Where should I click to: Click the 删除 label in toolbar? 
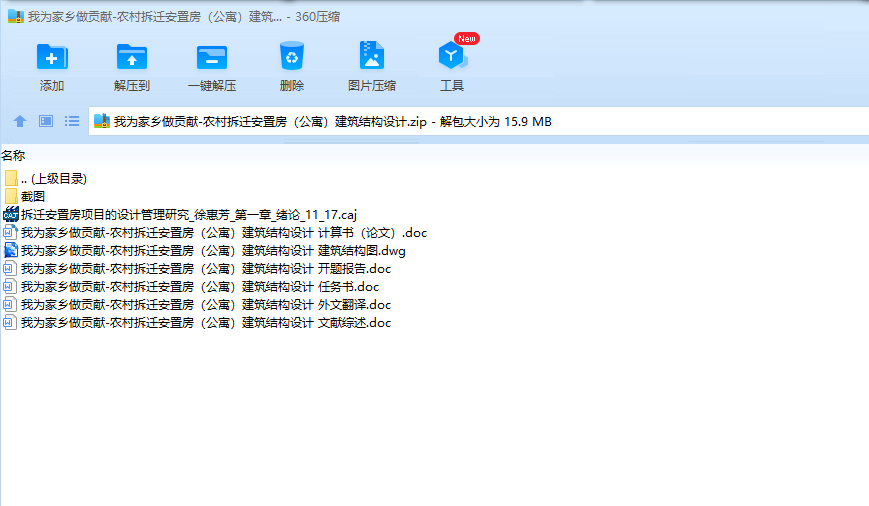[292, 86]
